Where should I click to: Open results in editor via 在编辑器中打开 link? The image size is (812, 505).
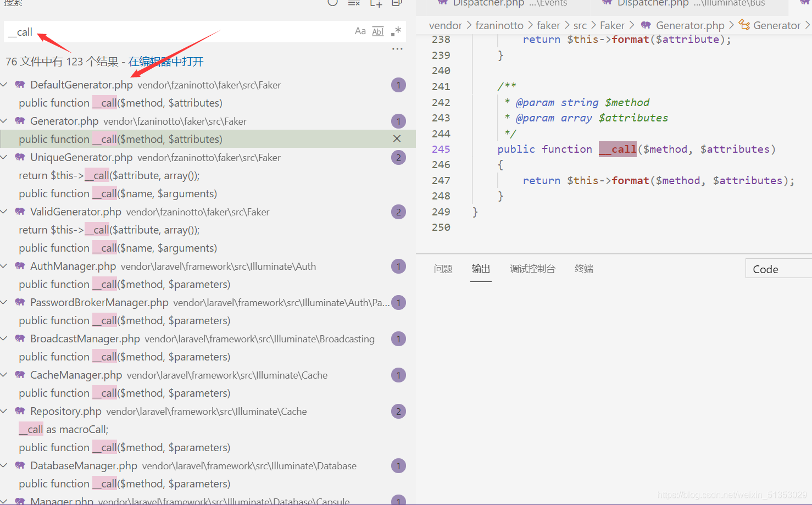pyautogui.click(x=165, y=62)
